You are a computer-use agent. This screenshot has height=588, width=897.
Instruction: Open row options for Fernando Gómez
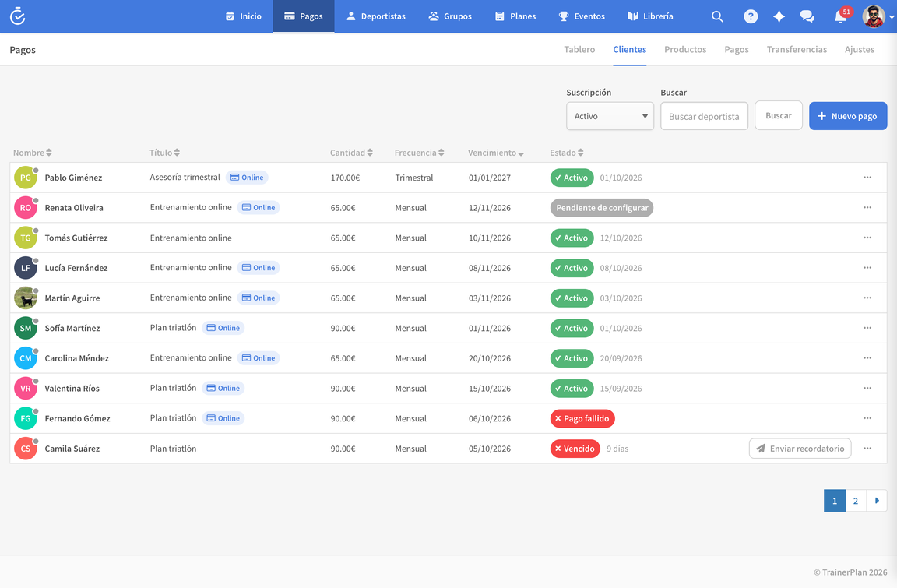pyautogui.click(x=867, y=418)
